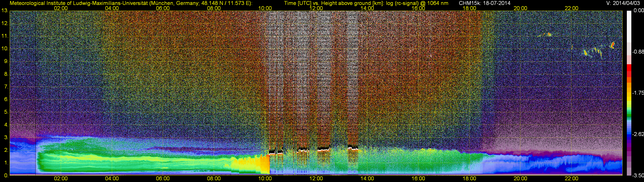Select the 3 km height axis label
Image resolution: width=644 pixels, height=182 pixels.
tap(6, 137)
